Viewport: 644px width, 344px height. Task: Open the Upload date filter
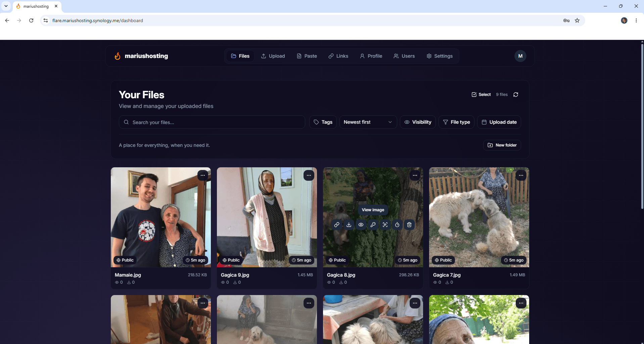tap(499, 122)
